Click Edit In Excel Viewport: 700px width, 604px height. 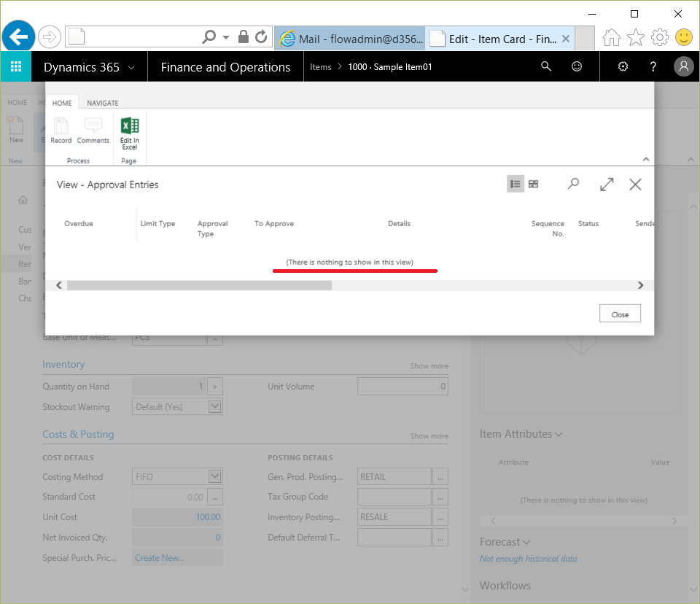coord(130,133)
